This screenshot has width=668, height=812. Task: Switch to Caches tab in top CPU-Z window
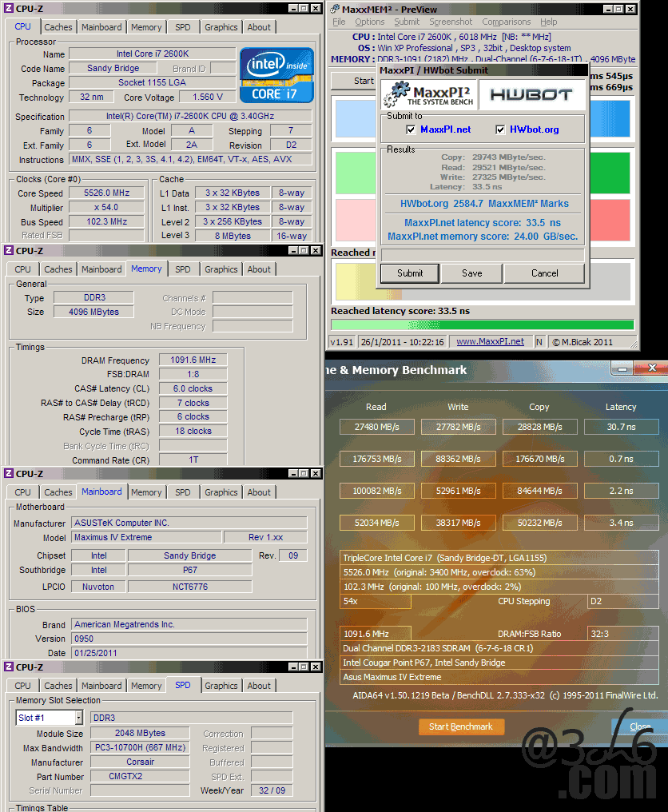pyautogui.click(x=58, y=27)
